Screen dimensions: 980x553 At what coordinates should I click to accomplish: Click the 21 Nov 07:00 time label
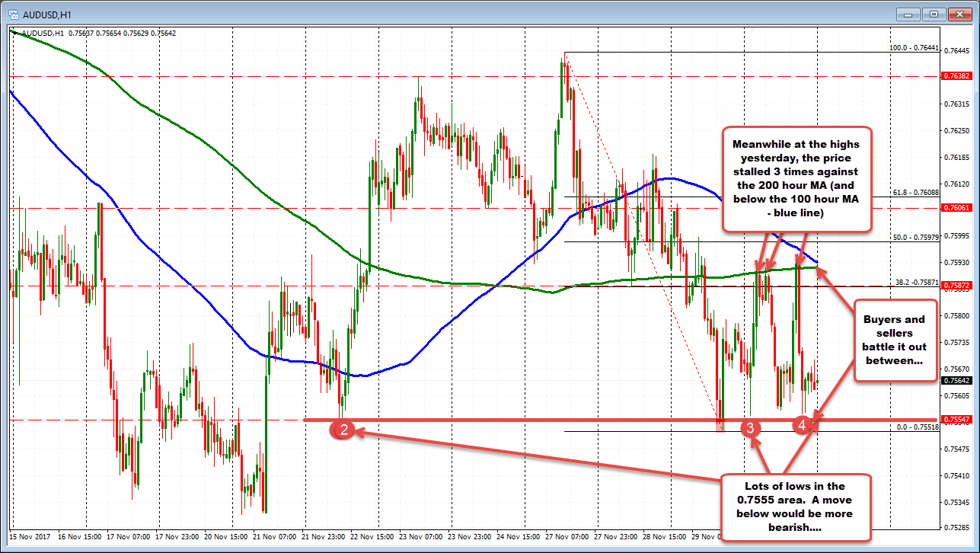274,536
